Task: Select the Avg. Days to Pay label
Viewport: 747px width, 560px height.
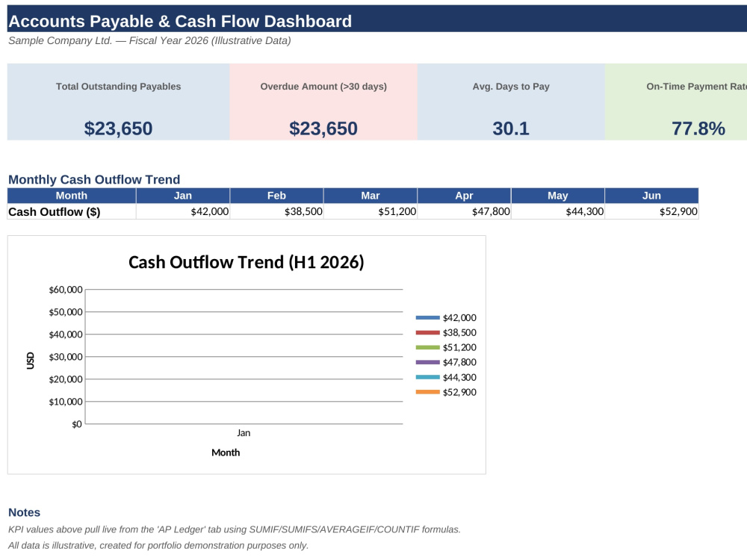Action: [x=511, y=87]
